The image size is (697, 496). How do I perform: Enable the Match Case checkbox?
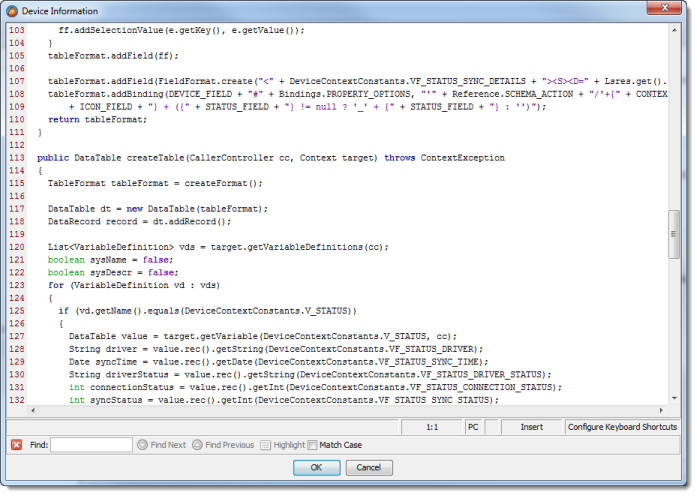pos(313,445)
